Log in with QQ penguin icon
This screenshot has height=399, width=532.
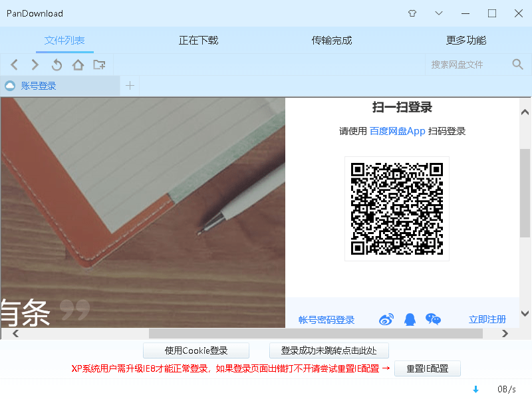pyautogui.click(x=410, y=319)
